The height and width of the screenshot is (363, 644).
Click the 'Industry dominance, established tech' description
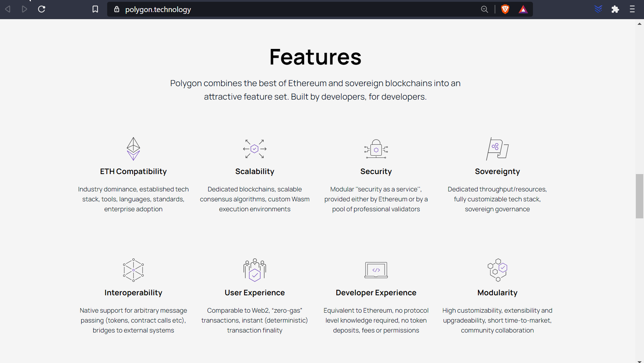coord(133,199)
